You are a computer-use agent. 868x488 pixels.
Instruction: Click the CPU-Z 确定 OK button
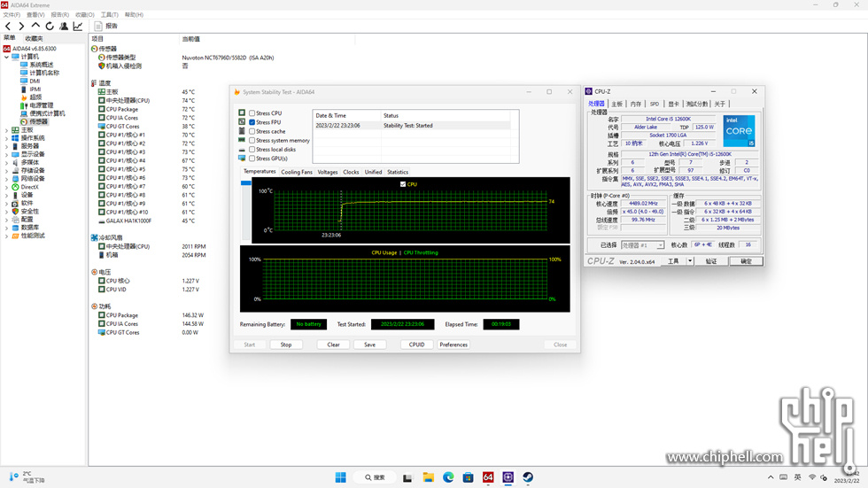click(746, 261)
